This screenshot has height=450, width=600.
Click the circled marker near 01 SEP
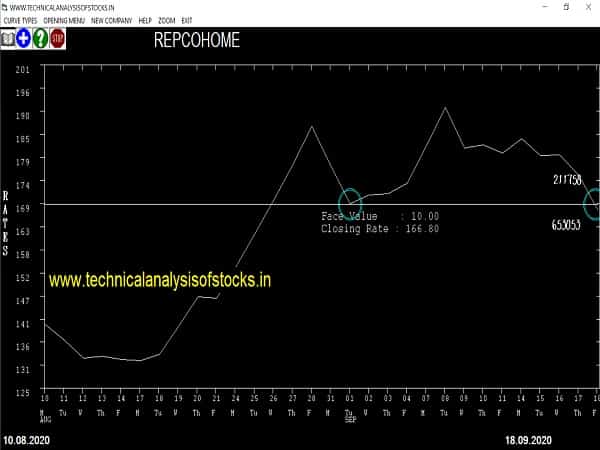pyautogui.click(x=350, y=203)
